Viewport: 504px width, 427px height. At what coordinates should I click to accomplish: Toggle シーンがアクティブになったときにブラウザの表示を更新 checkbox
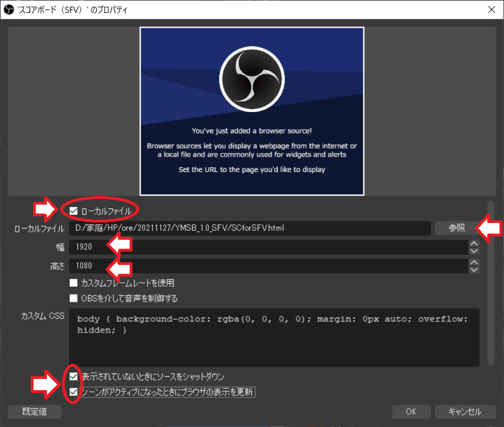(x=74, y=392)
